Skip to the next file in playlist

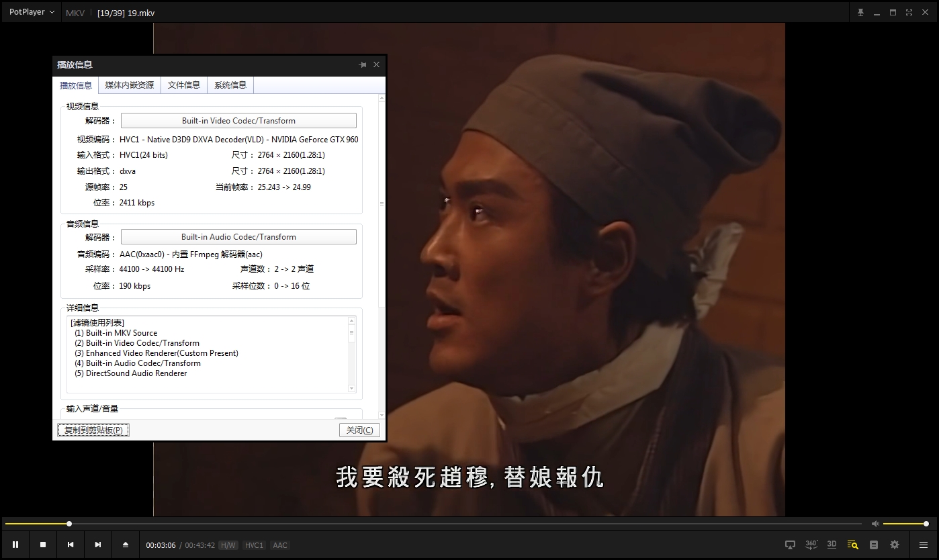(x=98, y=545)
